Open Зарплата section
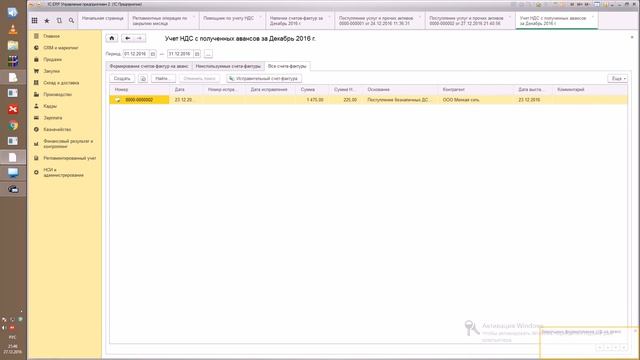 point(53,118)
